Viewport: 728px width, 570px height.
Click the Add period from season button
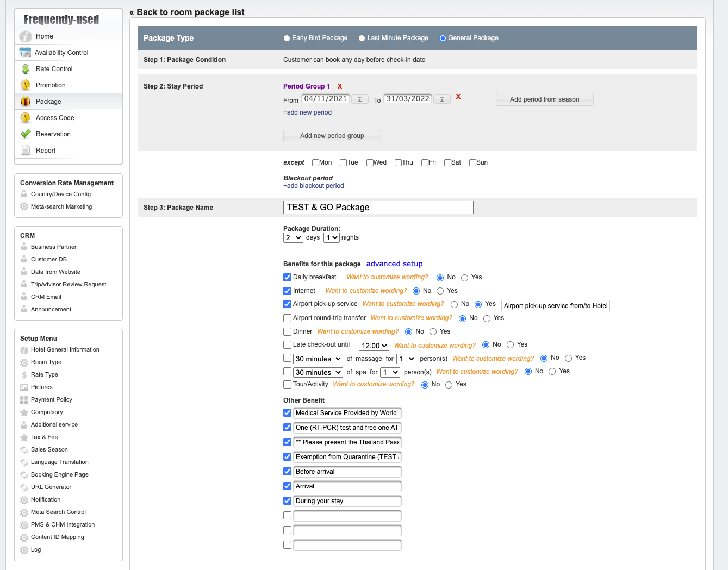tap(544, 99)
